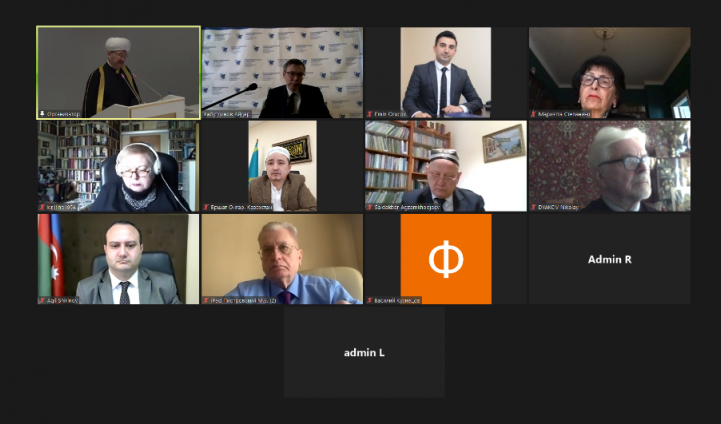Click the Saidakbar Agzamkhodjaev name label
The width and height of the screenshot is (721, 424).
click(x=407, y=207)
